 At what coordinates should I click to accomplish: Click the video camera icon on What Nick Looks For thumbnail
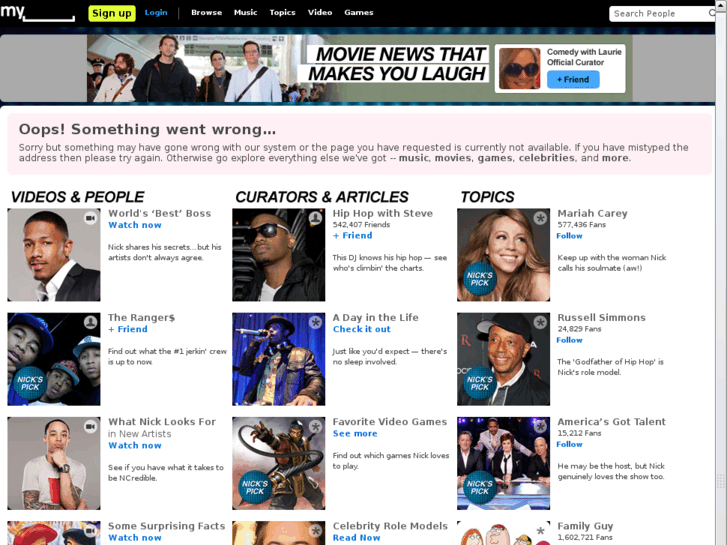point(90,426)
